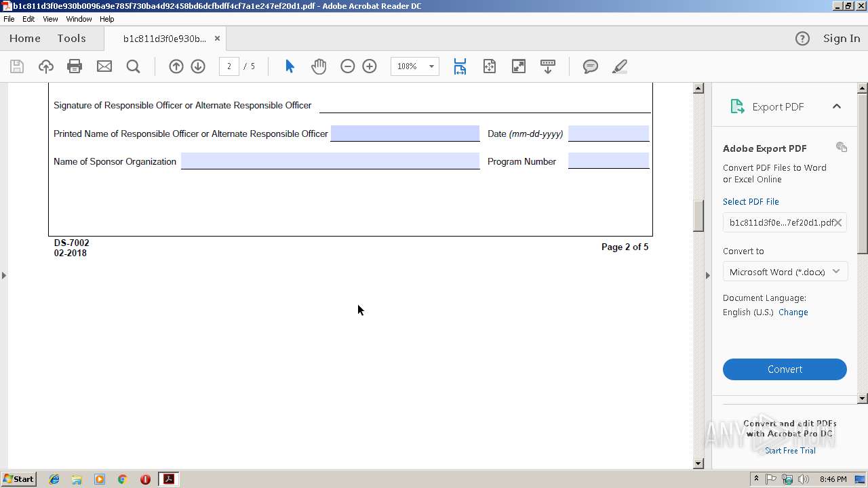Print the document with printer icon
Image resolution: width=868 pixels, height=488 pixels.
[75, 66]
